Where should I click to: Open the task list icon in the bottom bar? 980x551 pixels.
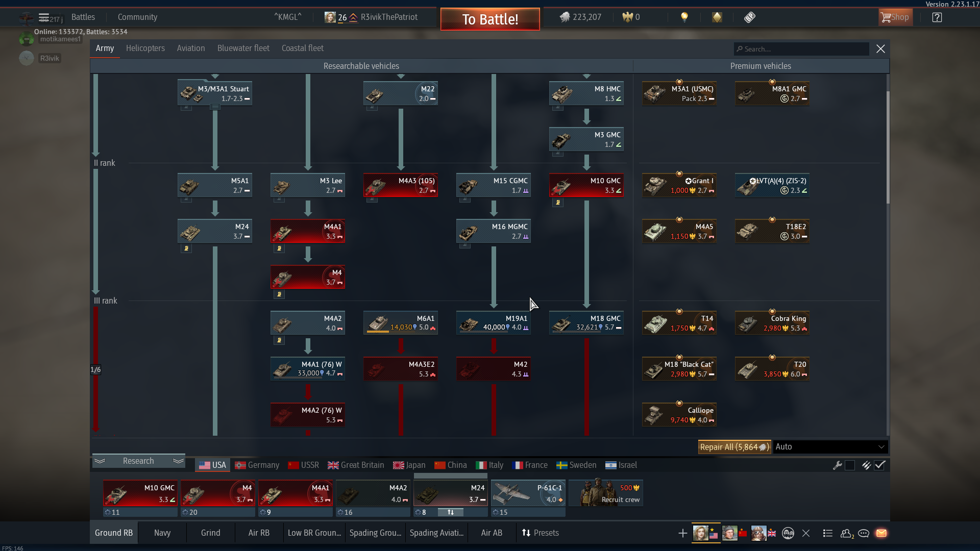827,533
